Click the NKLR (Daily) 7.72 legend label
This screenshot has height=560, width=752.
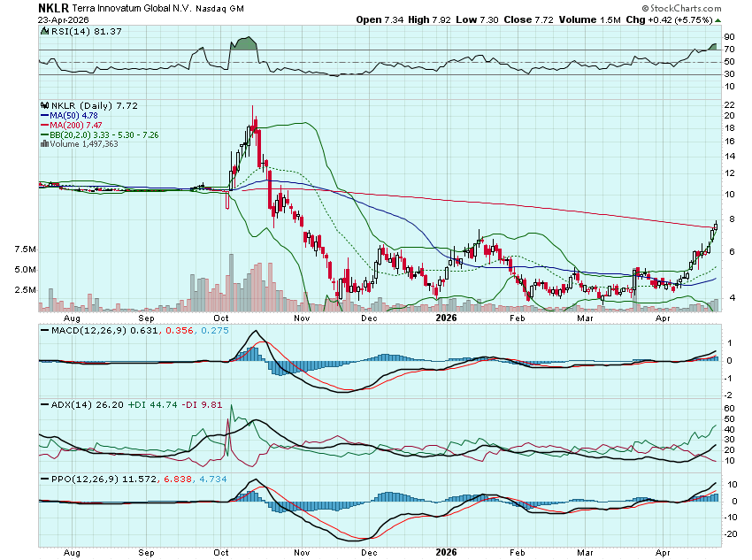[95, 105]
